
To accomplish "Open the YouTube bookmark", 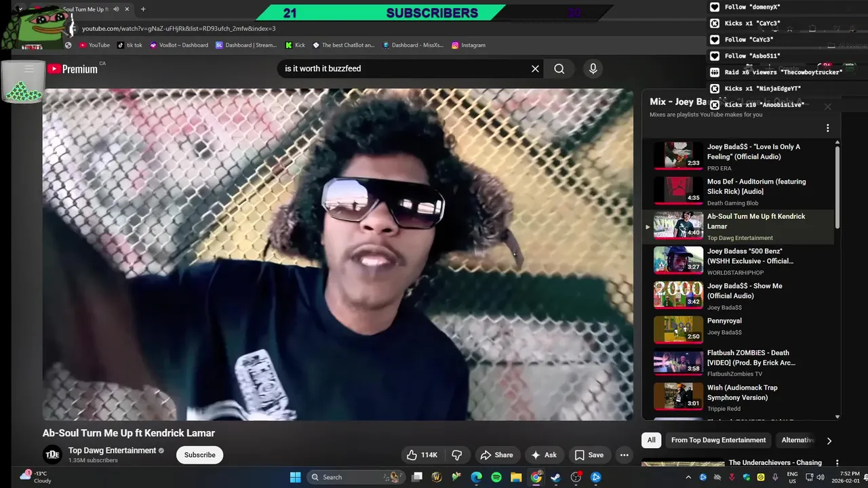I will coord(94,45).
